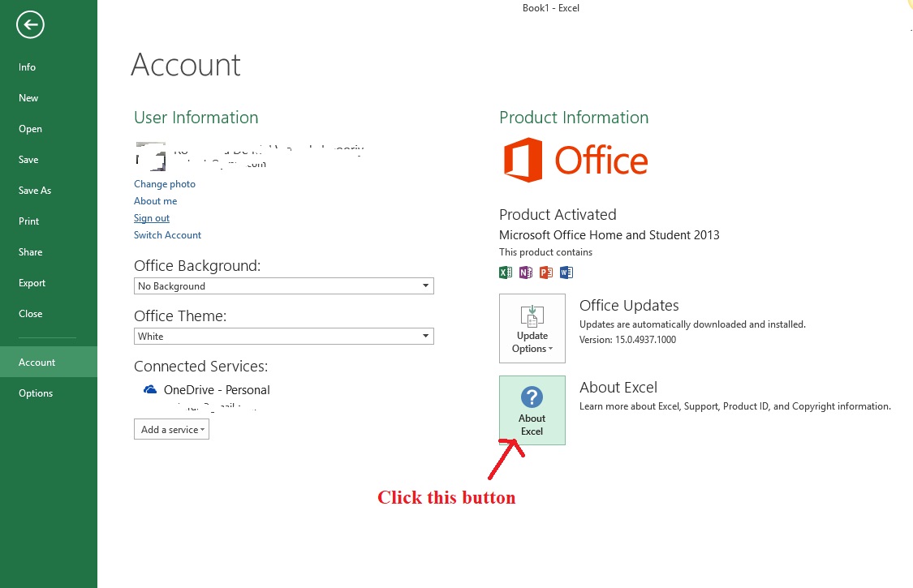The height and width of the screenshot is (588, 913).
Task: Click the Book1 - Excel window title
Action: tap(551, 8)
